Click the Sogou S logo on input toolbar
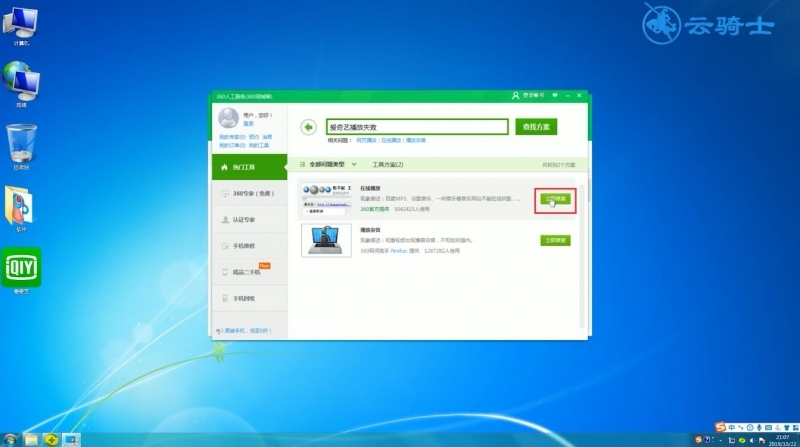This screenshot has width=800, height=447. pos(720,427)
